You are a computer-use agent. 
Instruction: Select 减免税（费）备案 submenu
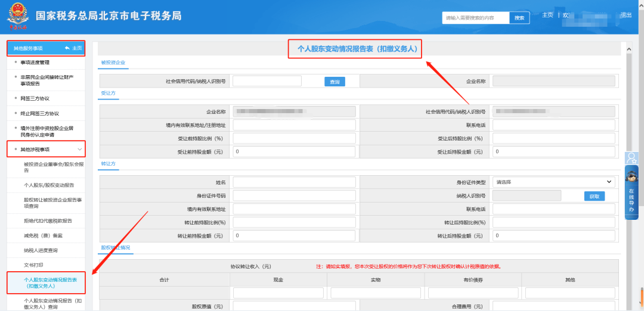click(43, 235)
